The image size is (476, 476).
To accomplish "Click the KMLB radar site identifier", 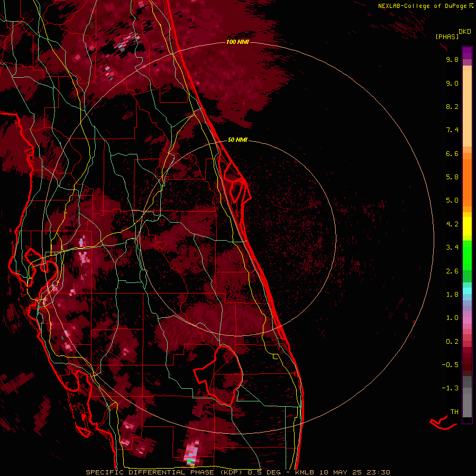I will click(x=305, y=472).
